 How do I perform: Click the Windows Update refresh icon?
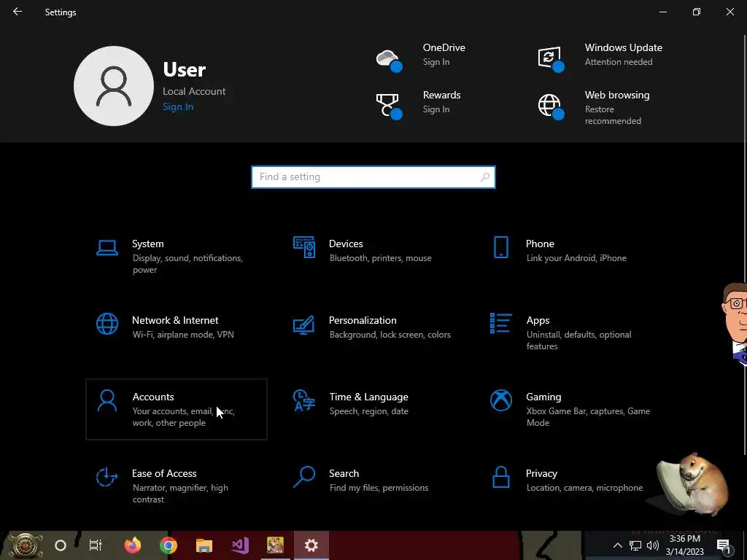tap(551, 59)
